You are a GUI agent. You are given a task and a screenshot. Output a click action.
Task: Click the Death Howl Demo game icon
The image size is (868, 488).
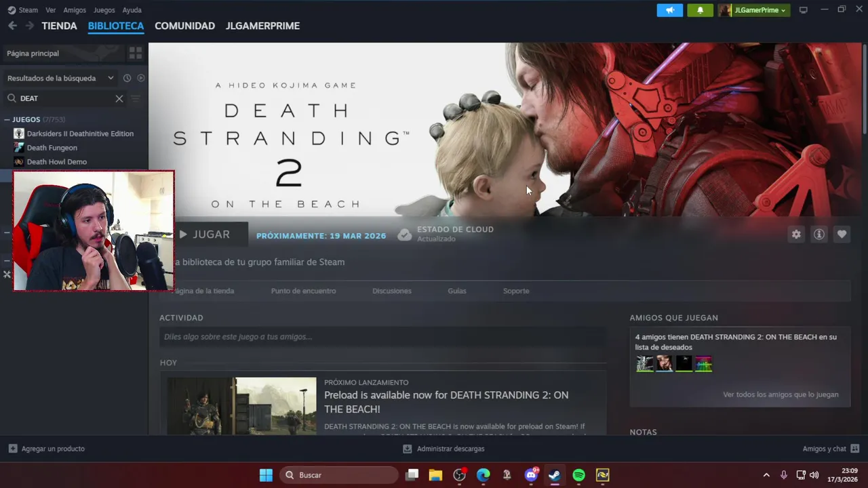tap(19, 162)
